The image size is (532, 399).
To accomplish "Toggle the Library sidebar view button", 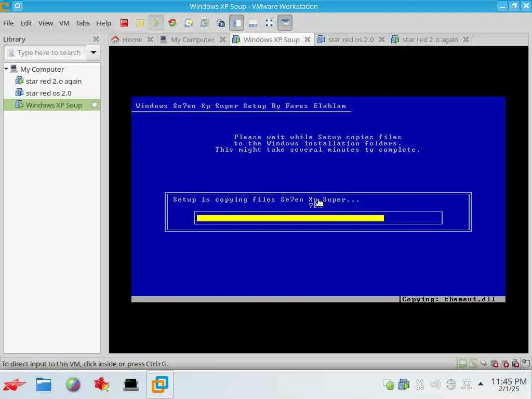I will [x=236, y=23].
